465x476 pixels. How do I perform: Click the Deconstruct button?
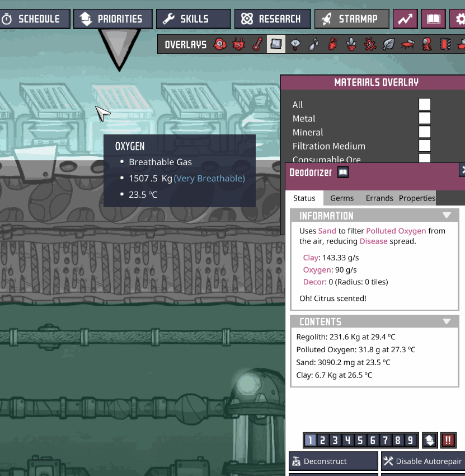click(334, 461)
